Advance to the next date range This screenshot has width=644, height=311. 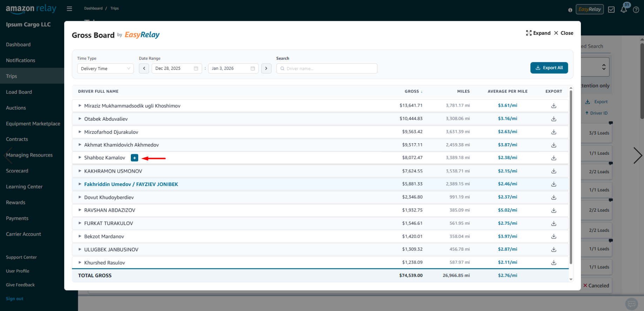tap(266, 68)
